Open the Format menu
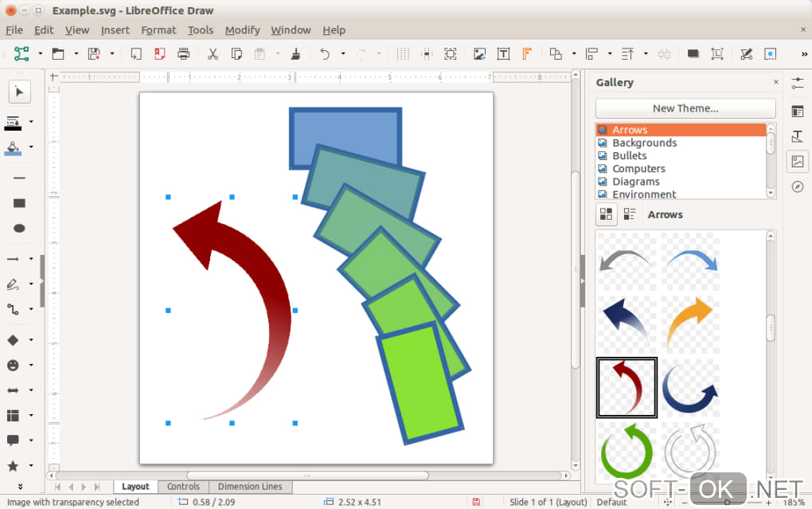This screenshot has width=812, height=509. (x=158, y=30)
